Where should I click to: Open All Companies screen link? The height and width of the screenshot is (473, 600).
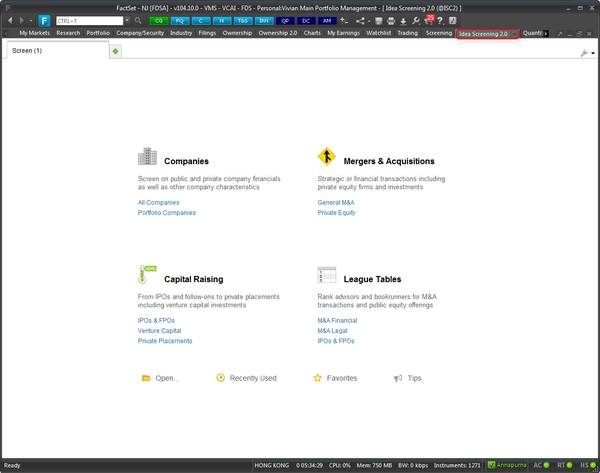[158, 202]
